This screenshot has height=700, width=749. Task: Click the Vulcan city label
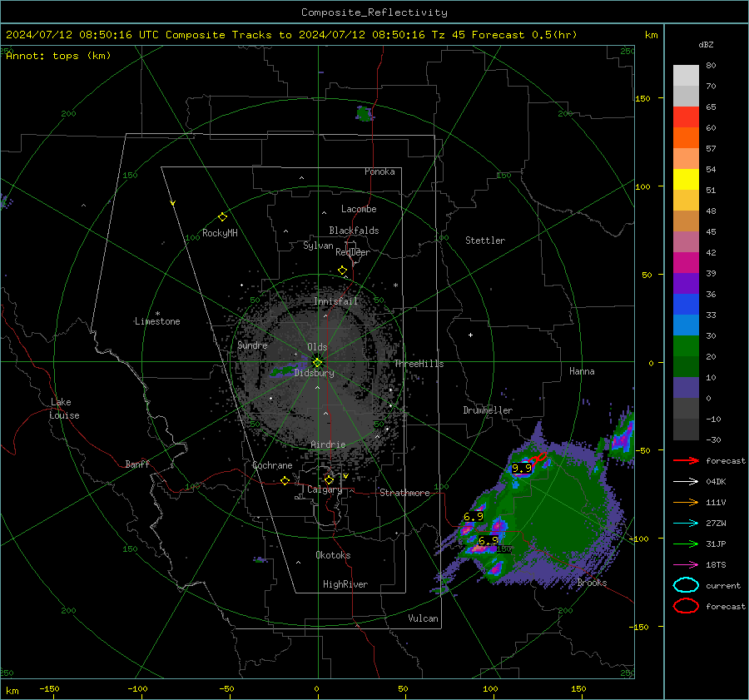(423, 618)
